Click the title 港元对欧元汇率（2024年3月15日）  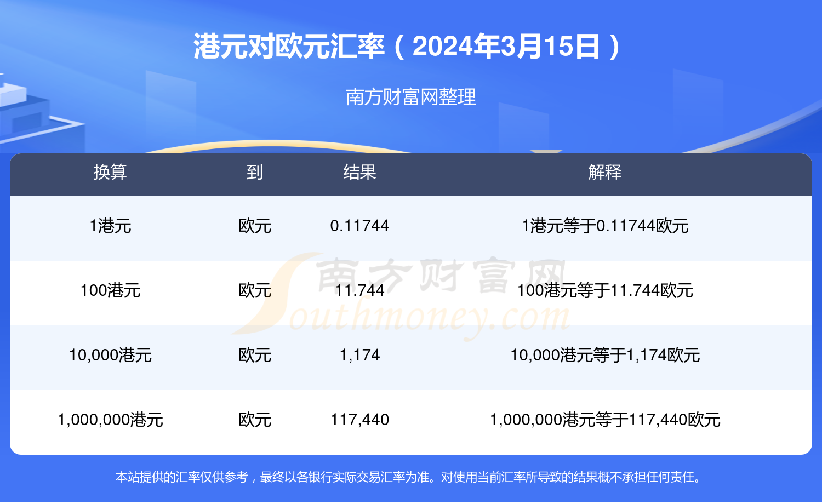pos(408,46)
